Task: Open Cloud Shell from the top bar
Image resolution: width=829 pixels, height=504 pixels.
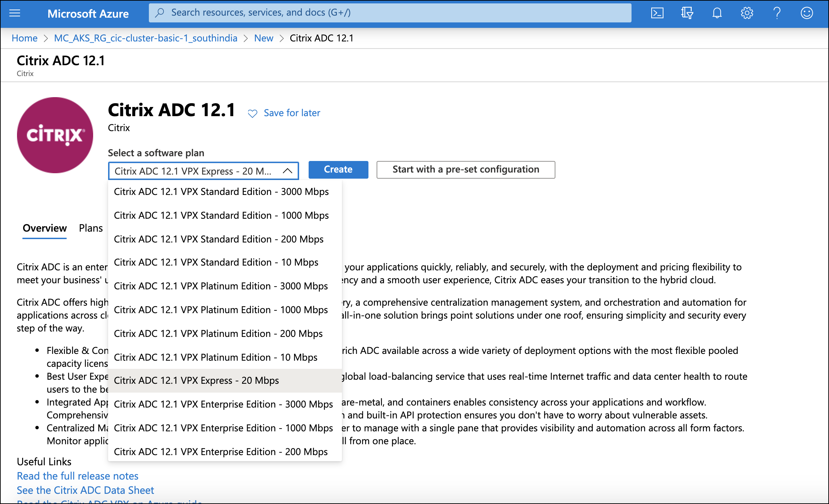Action: tap(657, 13)
